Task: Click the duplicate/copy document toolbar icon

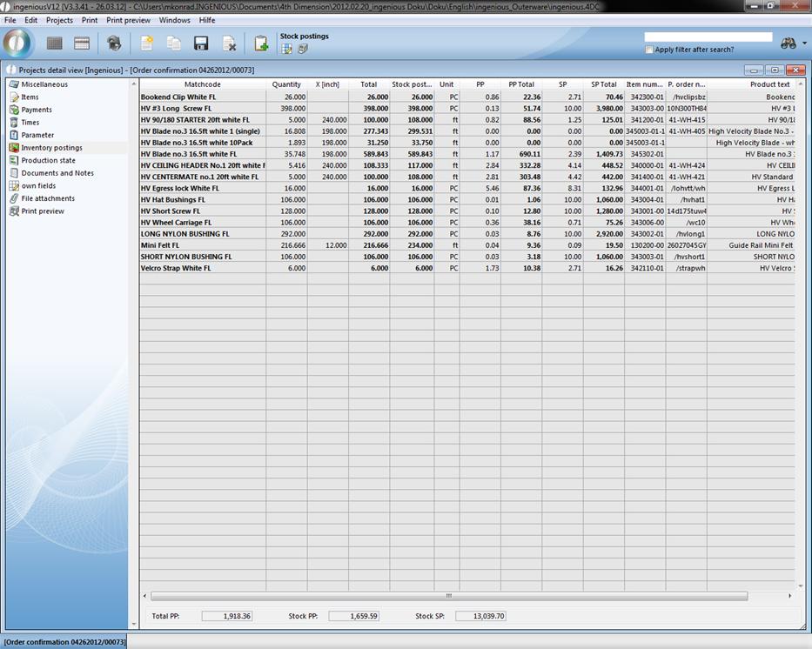Action: pyautogui.click(x=174, y=43)
